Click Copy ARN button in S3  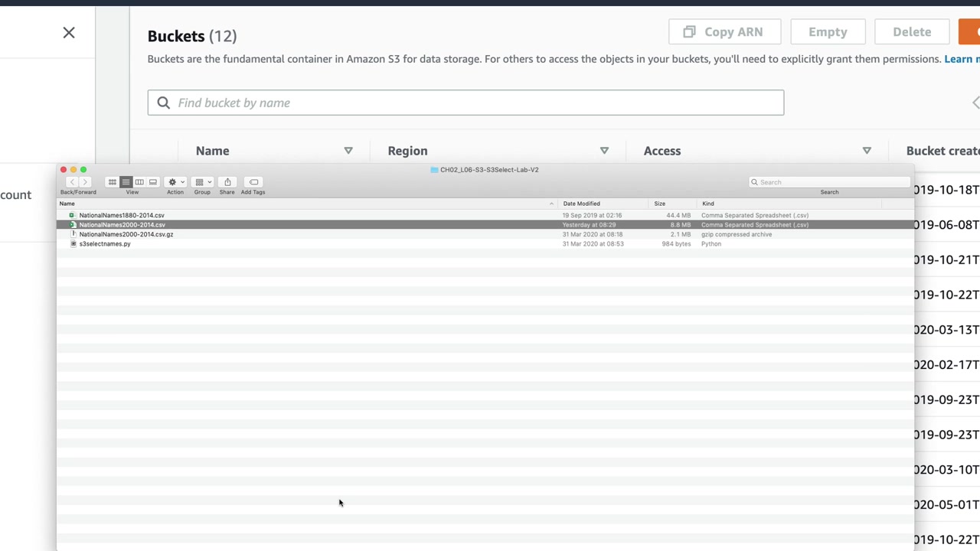point(725,32)
